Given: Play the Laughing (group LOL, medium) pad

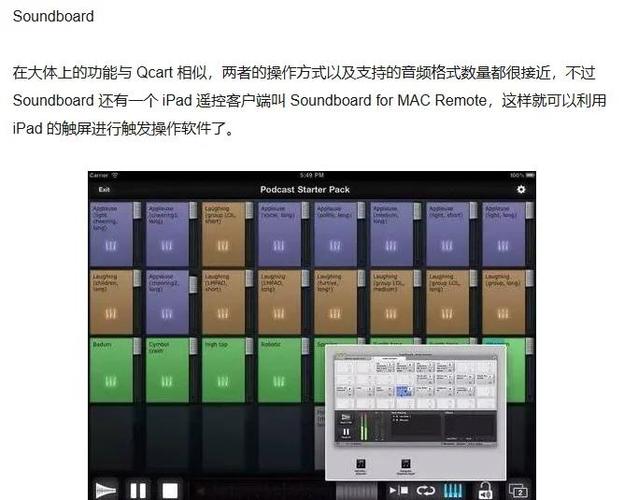Looking at the screenshot, I should (392, 302).
